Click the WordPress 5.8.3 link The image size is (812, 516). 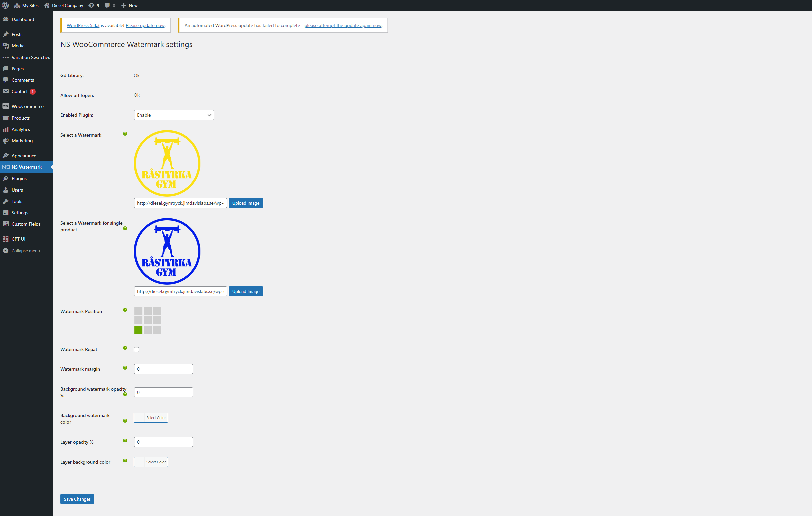point(83,25)
